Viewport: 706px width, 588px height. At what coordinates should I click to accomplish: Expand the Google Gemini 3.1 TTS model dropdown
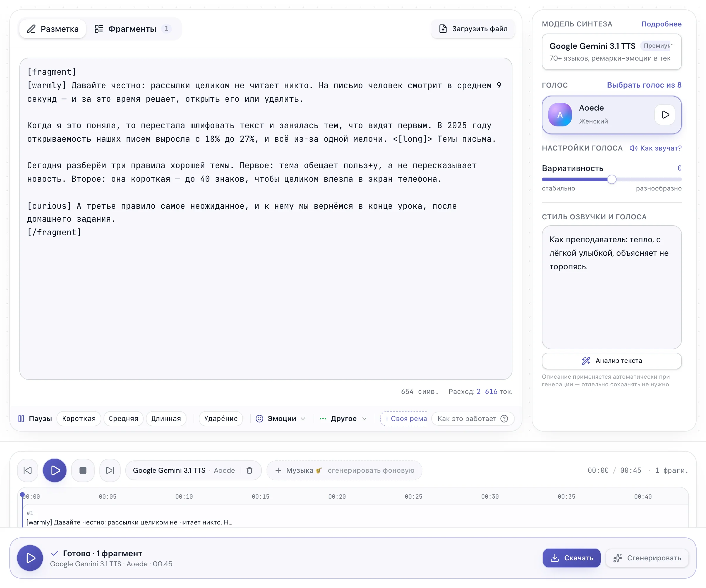(x=612, y=52)
